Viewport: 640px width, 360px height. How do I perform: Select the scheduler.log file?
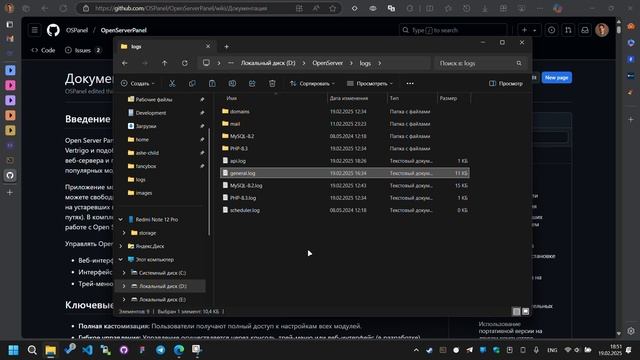click(x=244, y=210)
